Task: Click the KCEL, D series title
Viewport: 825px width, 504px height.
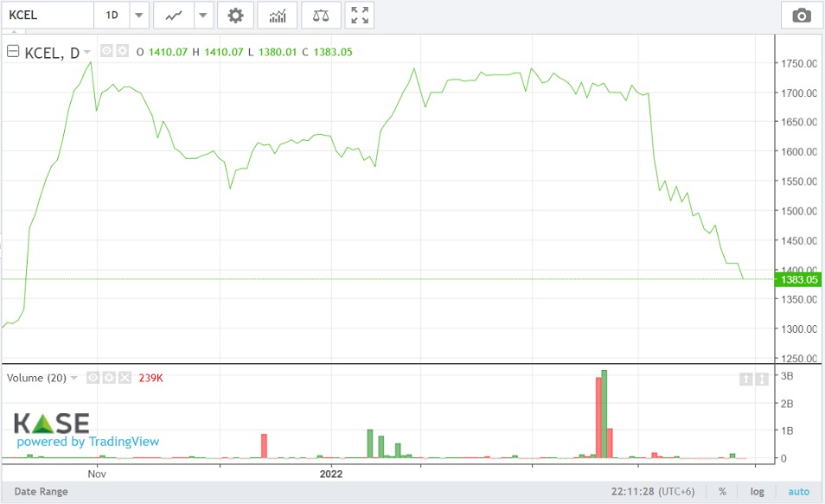Action: click(x=52, y=53)
